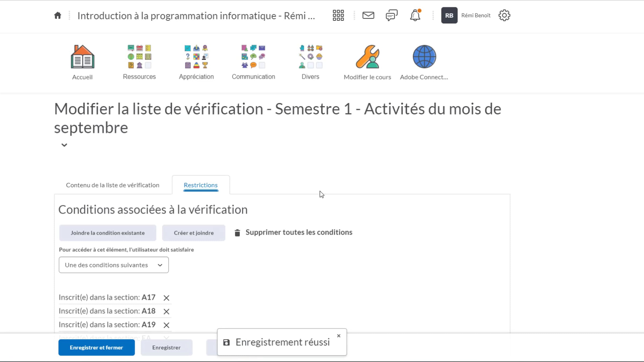Open the Accueil navigation icon
This screenshot has width=644, height=362.
(82, 62)
